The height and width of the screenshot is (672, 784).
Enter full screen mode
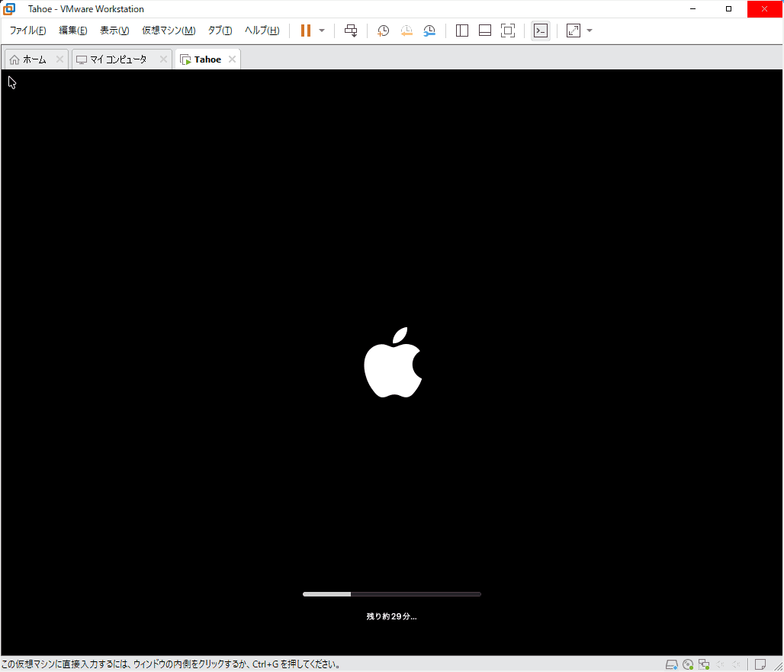pyautogui.click(x=507, y=31)
